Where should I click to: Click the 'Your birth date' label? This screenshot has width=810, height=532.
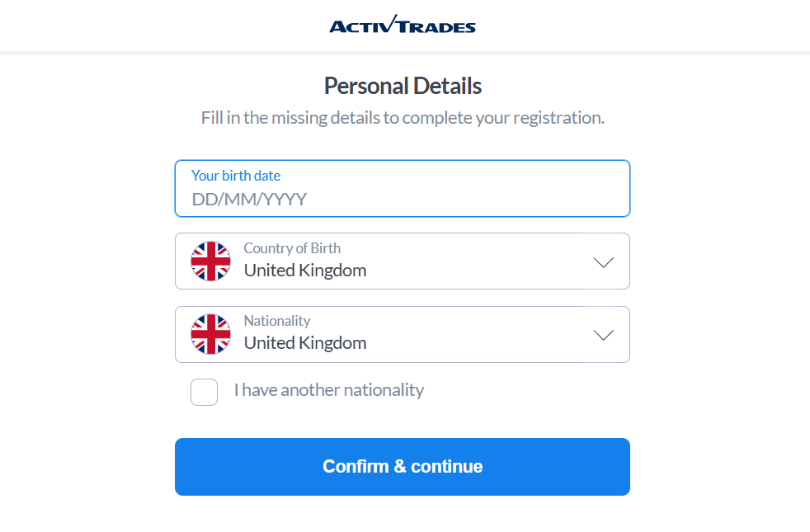[x=236, y=176]
